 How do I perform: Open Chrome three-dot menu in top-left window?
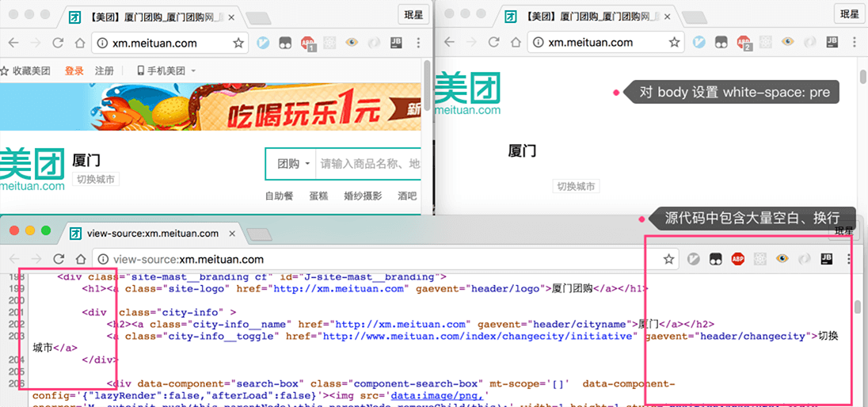point(418,43)
